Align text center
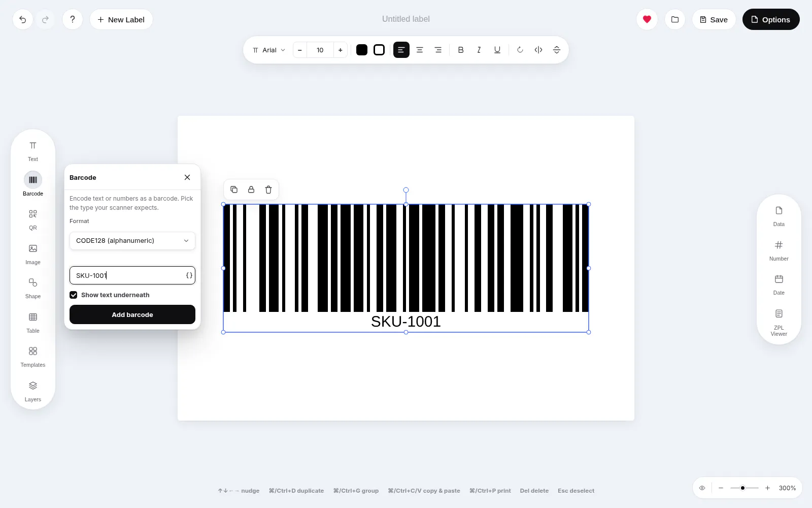This screenshot has width=812, height=508. pos(420,50)
